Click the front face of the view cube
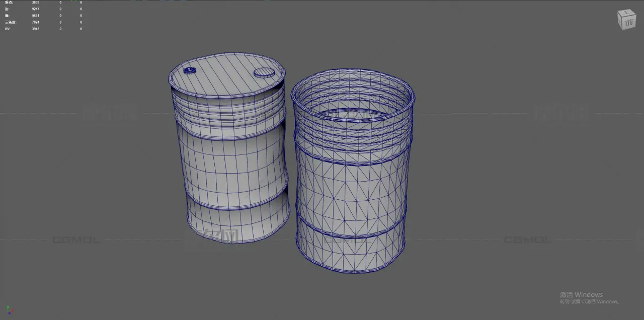 (629, 22)
